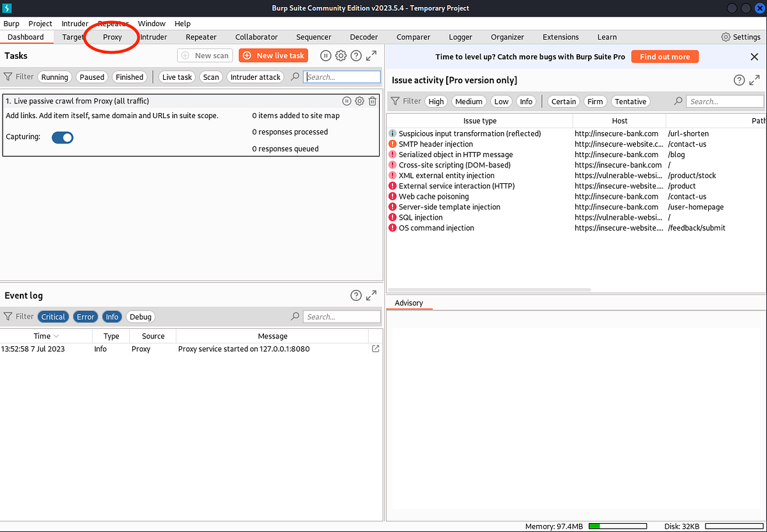Switch to the Proxy tab

112,36
